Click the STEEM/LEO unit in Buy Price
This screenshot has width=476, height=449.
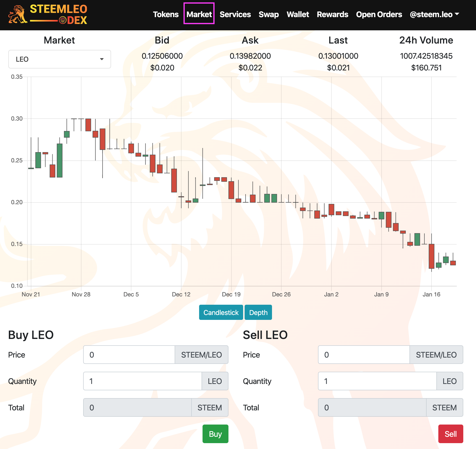point(202,355)
